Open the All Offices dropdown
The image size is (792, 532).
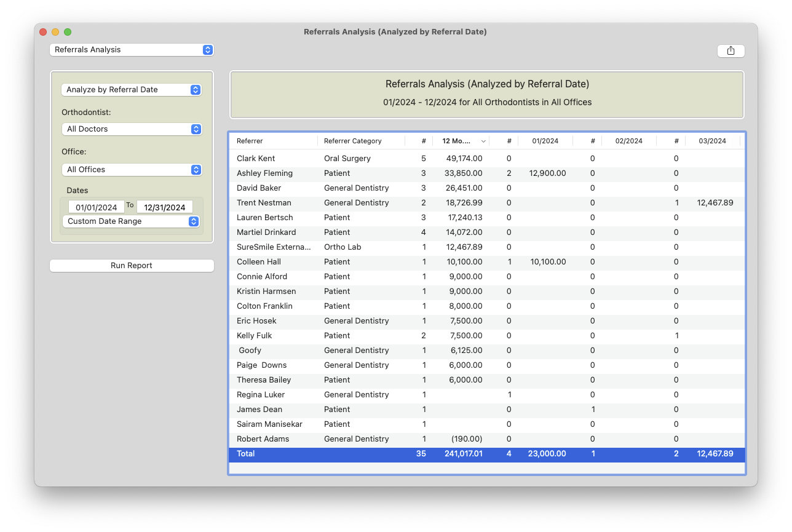point(132,170)
